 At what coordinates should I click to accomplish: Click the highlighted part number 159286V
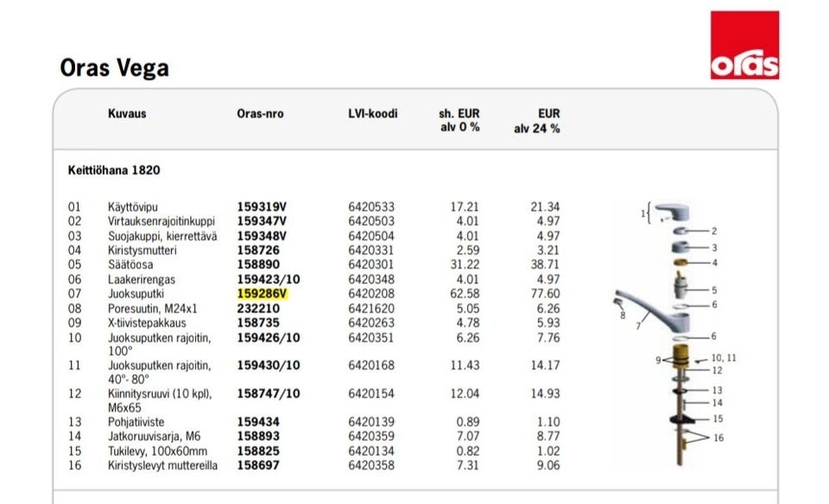(263, 293)
